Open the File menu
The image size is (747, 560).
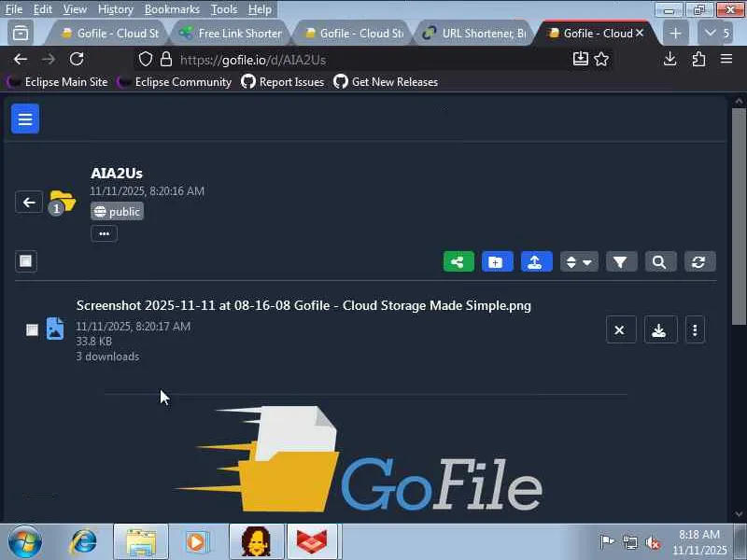(14, 9)
